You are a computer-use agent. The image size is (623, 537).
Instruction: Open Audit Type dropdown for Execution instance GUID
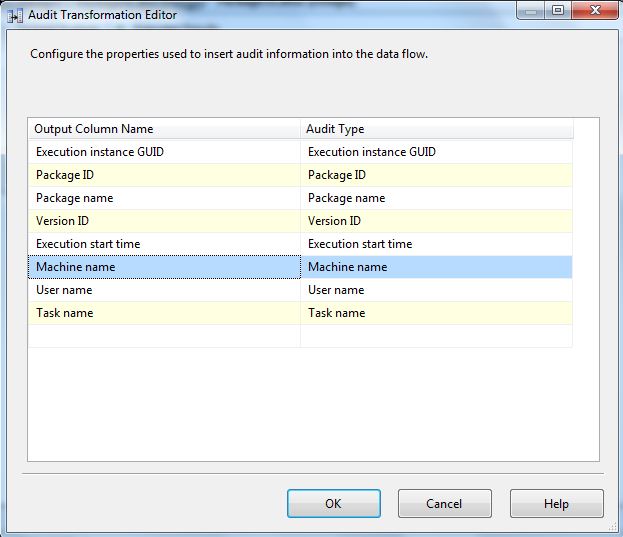pos(436,152)
